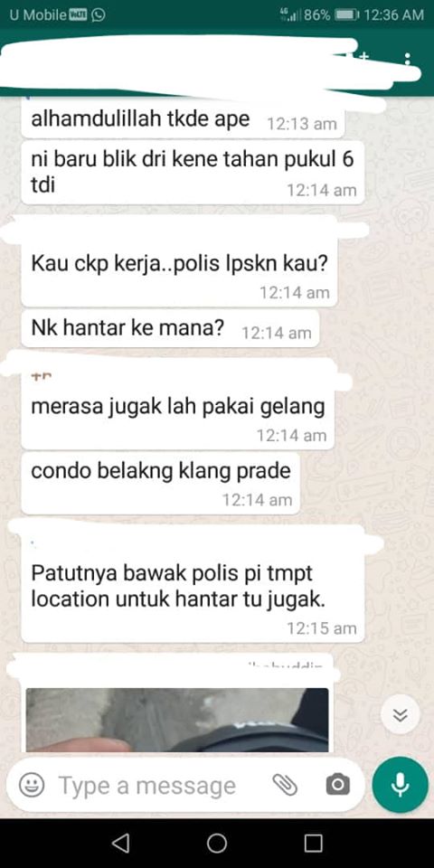
Task: Select message 'ni baru blik dri kene tahan'
Action: (192, 171)
